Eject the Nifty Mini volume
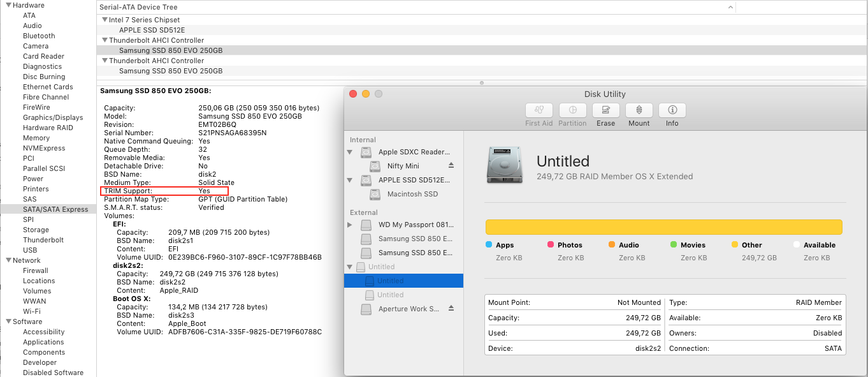868x377 pixels. (x=451, y=166)
